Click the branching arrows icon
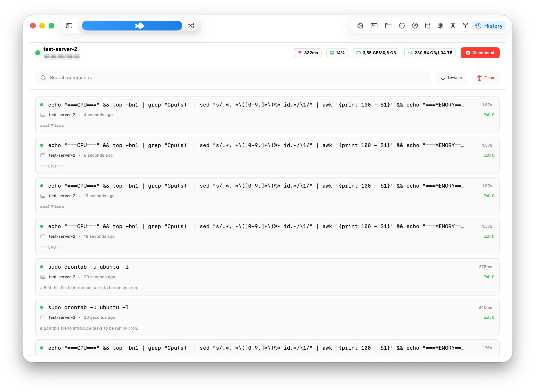The width and height of the screenshot is (535, 392). pos(465,26)
